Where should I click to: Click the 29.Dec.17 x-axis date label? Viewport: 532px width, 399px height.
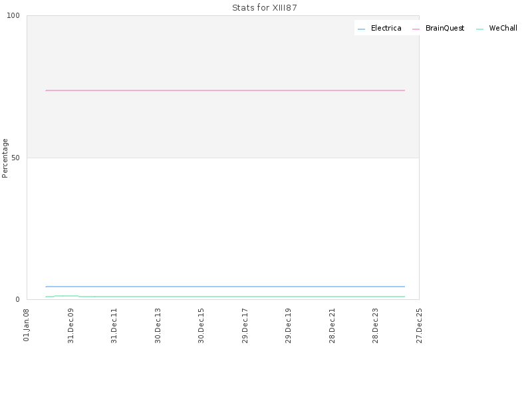click(x=245, y=326)
